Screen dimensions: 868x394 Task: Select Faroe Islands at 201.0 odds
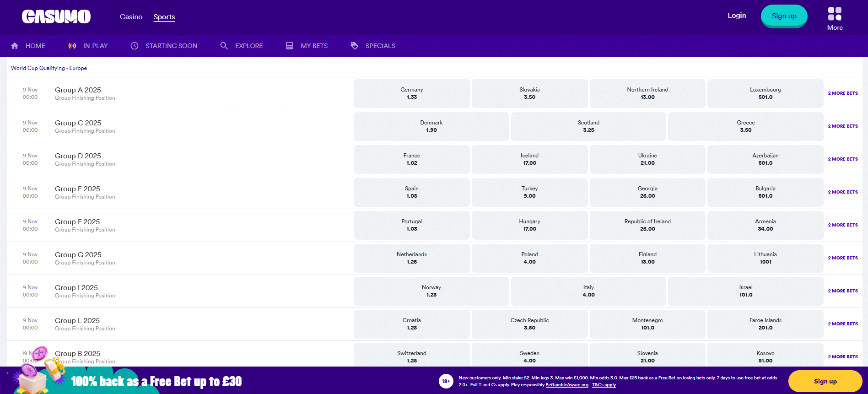point(766,324)
